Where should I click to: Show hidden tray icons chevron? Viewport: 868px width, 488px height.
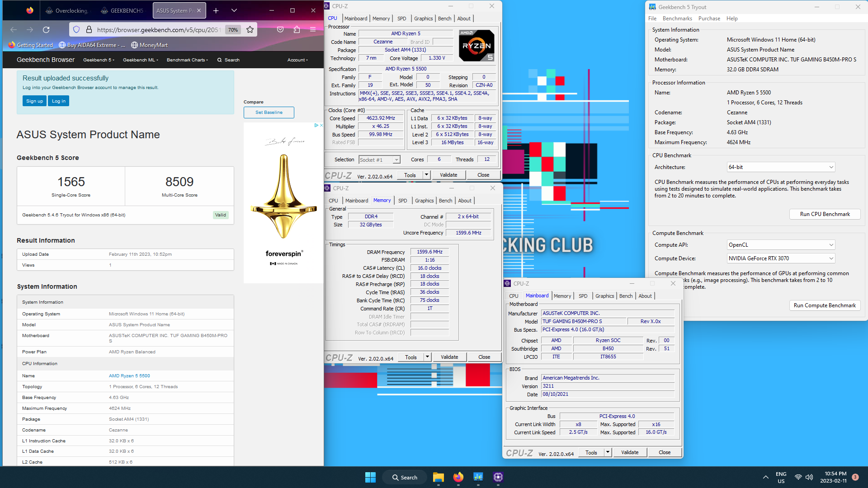pyautogui.click(x=765, y=477)
